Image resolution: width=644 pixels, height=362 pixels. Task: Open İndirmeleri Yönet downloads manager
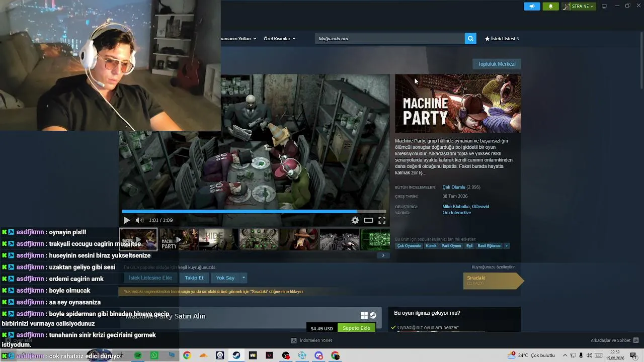pyautogui.click(x=311, y=340)
